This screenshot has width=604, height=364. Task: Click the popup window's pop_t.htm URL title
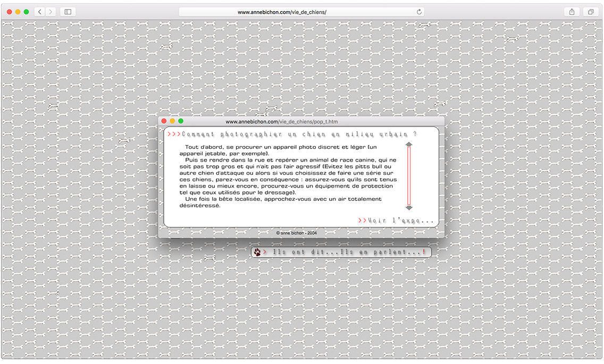(x=281, y=122)
